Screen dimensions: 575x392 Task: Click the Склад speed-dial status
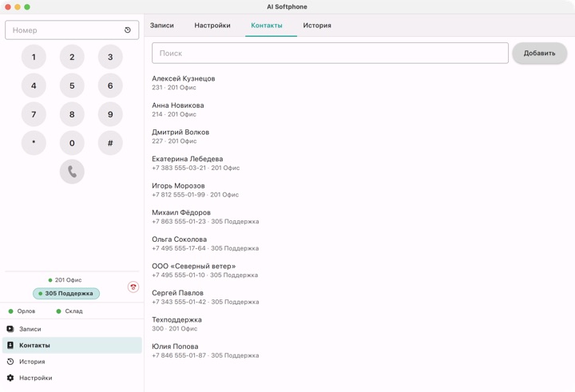[69, 311]
